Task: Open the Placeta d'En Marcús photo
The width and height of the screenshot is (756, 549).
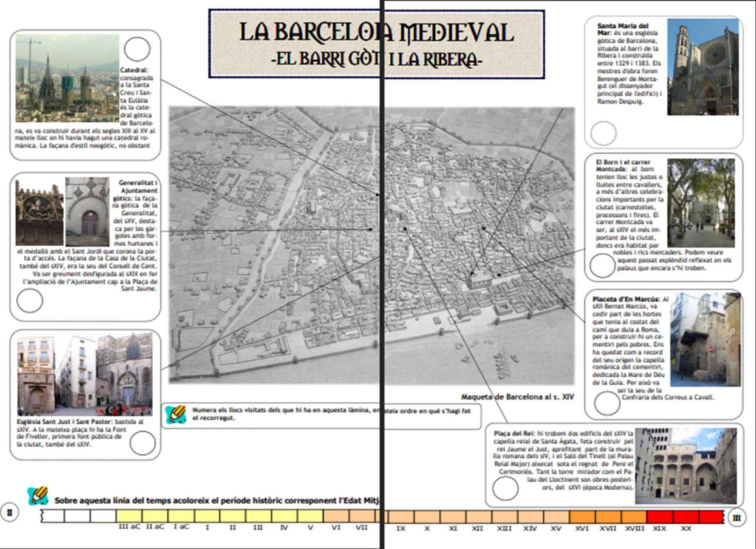Action: 705,340
